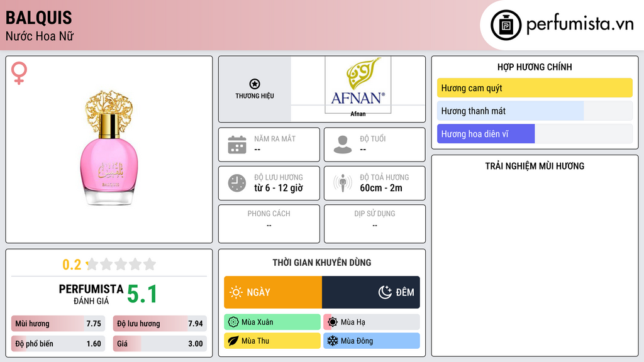Click the Mùi hương score bar
Image resolution: width=644 pixels, height=362 pixels.
(x=57, y=324)
